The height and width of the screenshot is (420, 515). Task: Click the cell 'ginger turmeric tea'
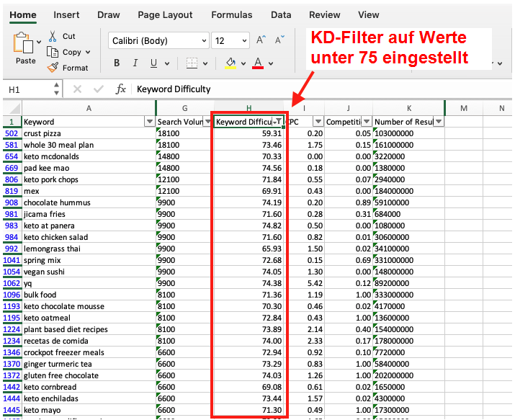point(89,364)
